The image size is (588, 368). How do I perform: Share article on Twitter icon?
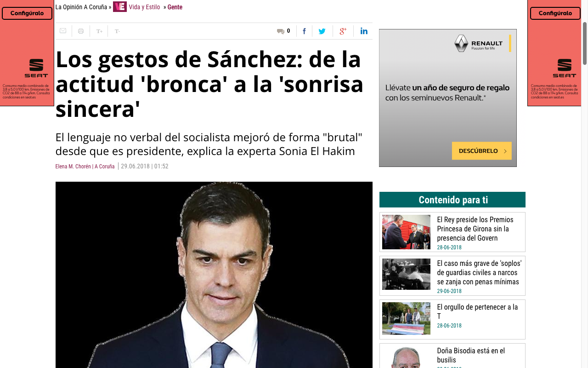(x=322, y=31)
